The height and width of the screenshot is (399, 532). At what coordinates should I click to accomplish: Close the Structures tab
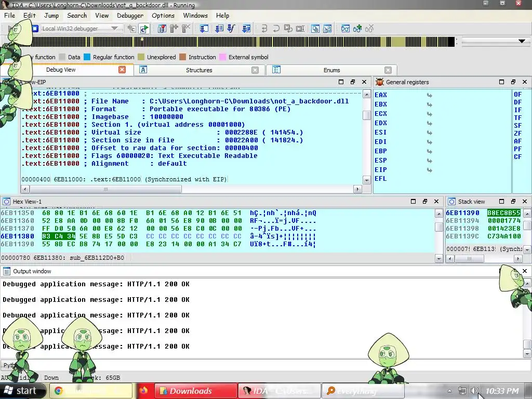(x=255, y=70)
